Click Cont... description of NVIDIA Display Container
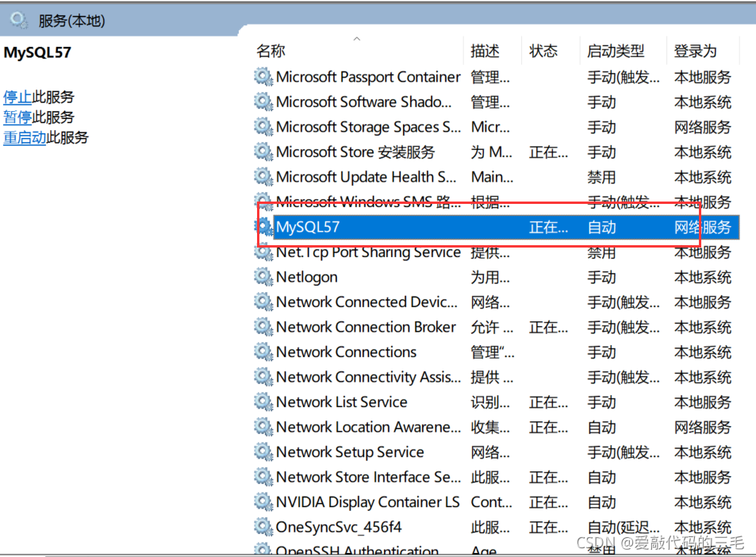This screenshot has width=756, height=557. [x=491, y=502]
